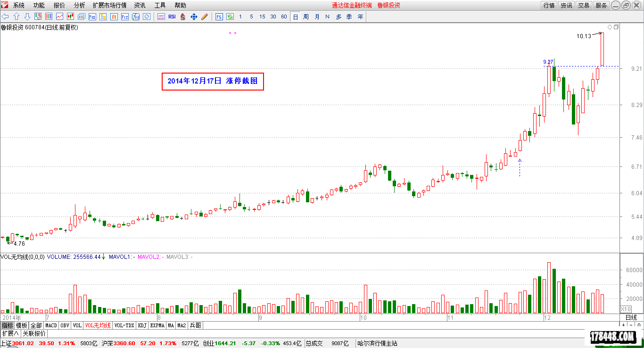The image size is (644, 348).
Task: Open the f(x) formula icon
Action: (x=136, y=17)
